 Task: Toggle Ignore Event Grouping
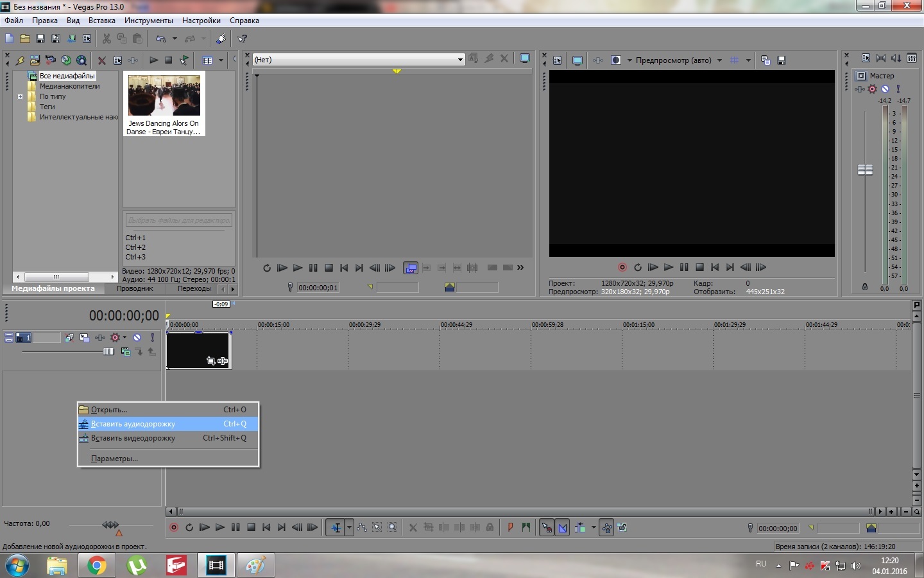[622, 527]
